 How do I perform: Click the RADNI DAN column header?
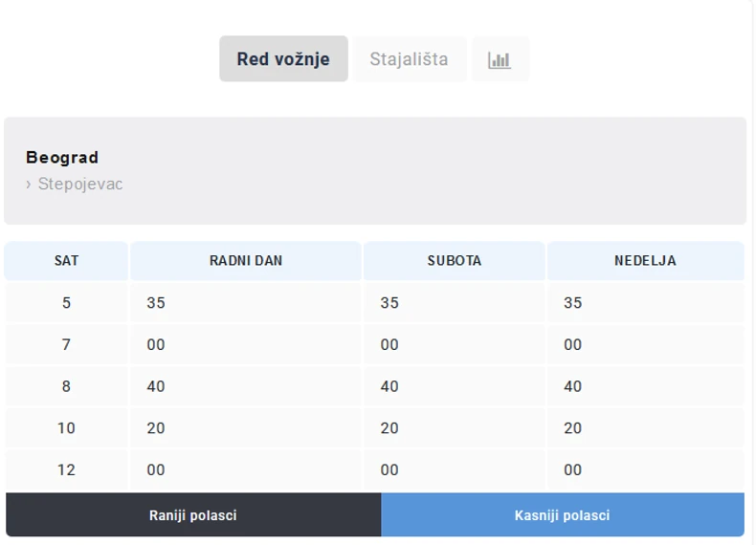(246, 261)
